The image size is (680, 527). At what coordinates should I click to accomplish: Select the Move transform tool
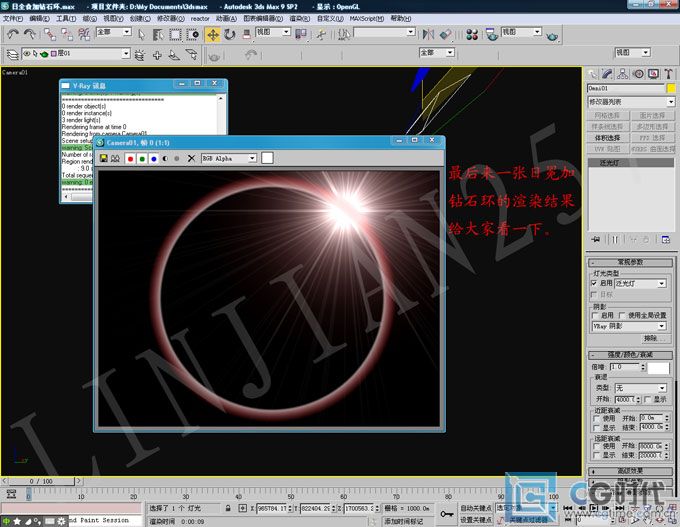[213, 35]
